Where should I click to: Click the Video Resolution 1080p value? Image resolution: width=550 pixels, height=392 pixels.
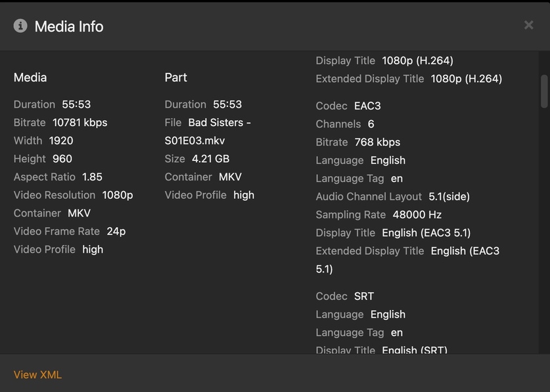pyautogui.click(x=118, y=195)
